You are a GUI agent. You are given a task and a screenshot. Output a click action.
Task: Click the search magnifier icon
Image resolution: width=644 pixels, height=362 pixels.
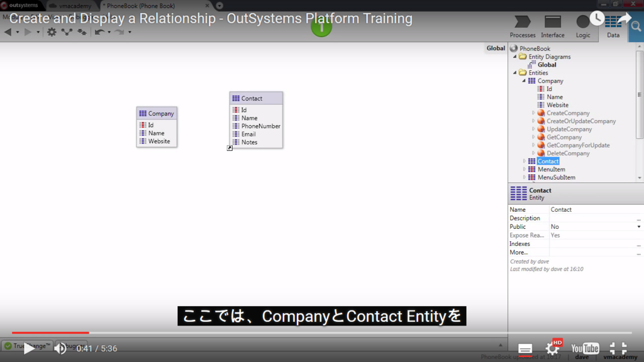tap(636, 27)
